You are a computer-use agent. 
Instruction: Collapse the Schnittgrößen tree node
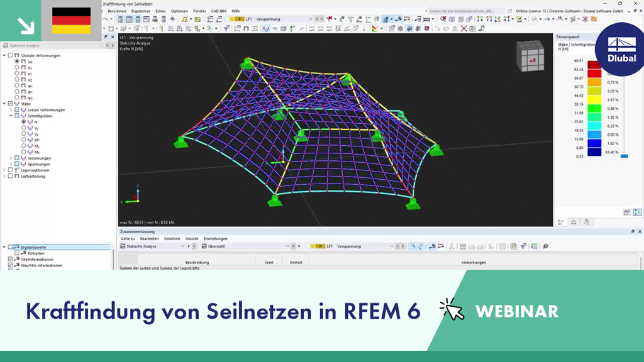click(x=11, y=116)
